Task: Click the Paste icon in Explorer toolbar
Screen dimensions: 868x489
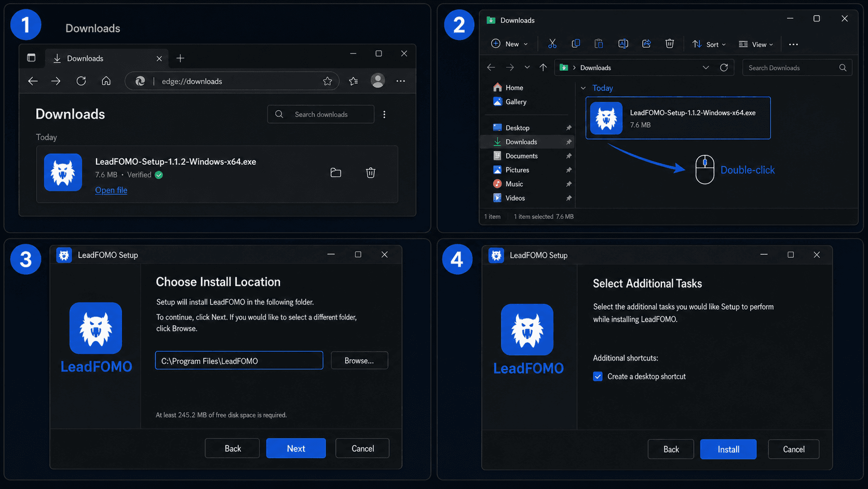Action: pyautogui.click(x=599, y=44)
